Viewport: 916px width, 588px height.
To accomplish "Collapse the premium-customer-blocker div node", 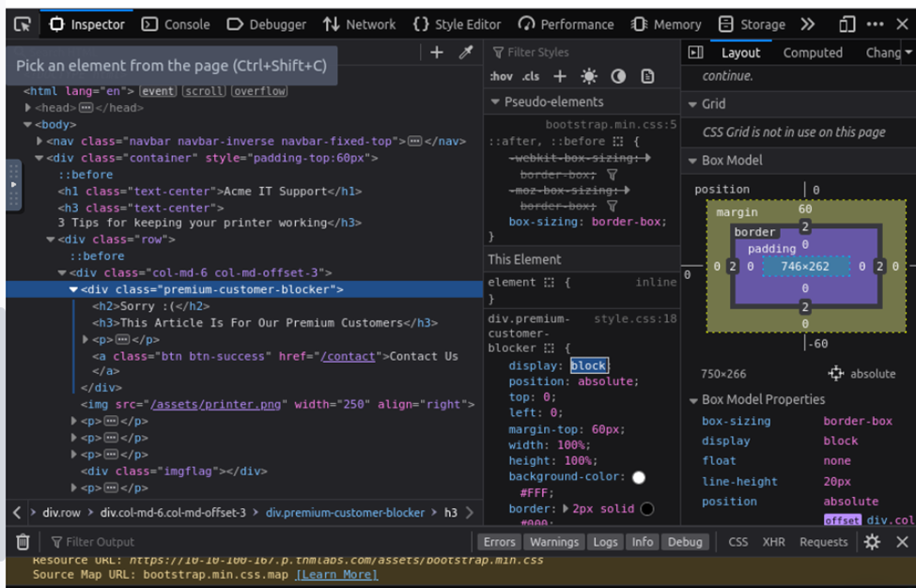I will [73, 290].
